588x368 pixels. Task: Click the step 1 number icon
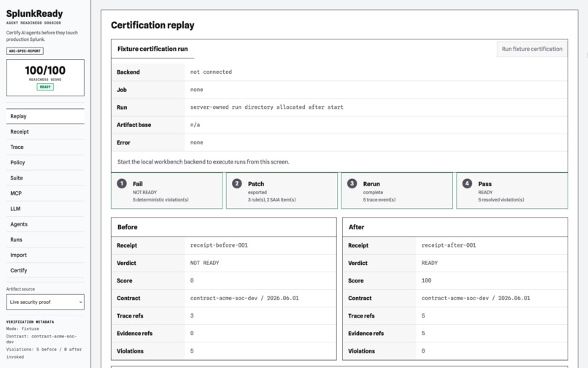tap(122, 183)
